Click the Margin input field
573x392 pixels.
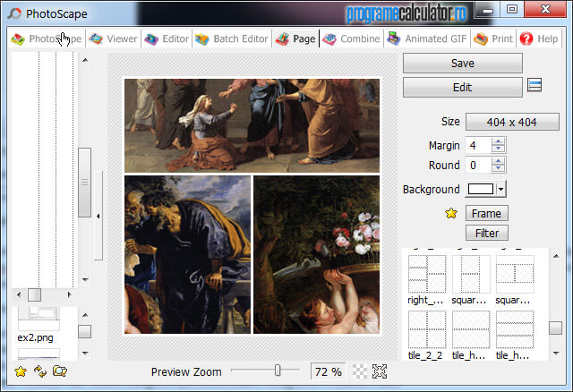coord(478,145)
